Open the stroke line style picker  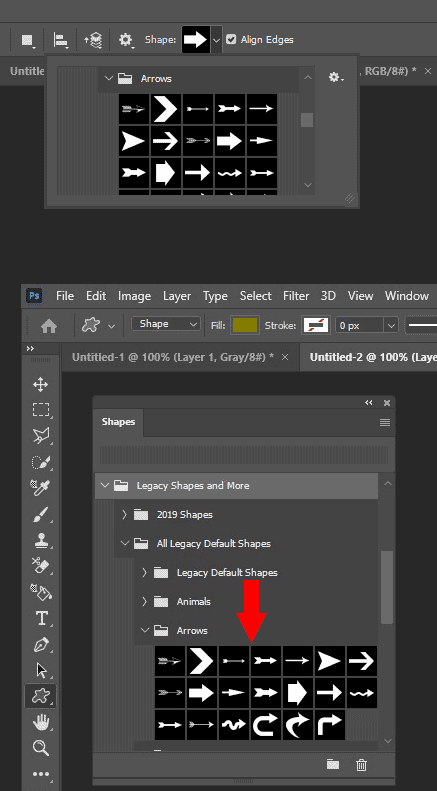tap(422, 325)
